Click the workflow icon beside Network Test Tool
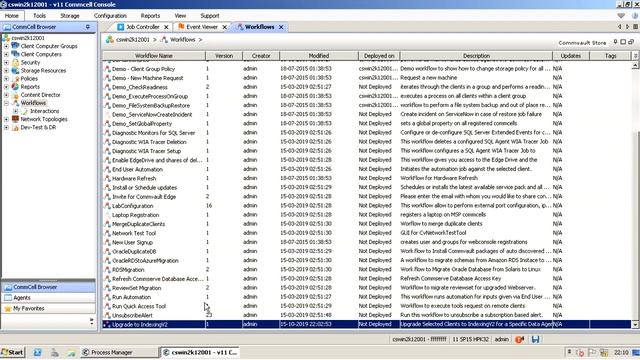The image size is (640, 360). [107, 233]
